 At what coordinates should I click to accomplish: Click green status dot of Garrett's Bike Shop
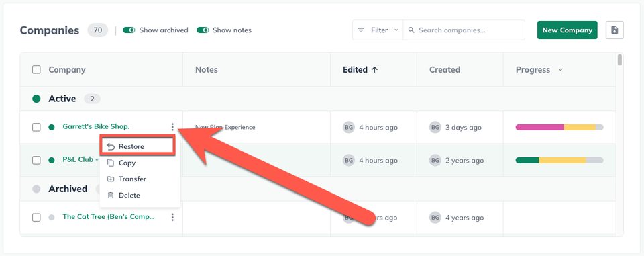[x=52, y=127]
